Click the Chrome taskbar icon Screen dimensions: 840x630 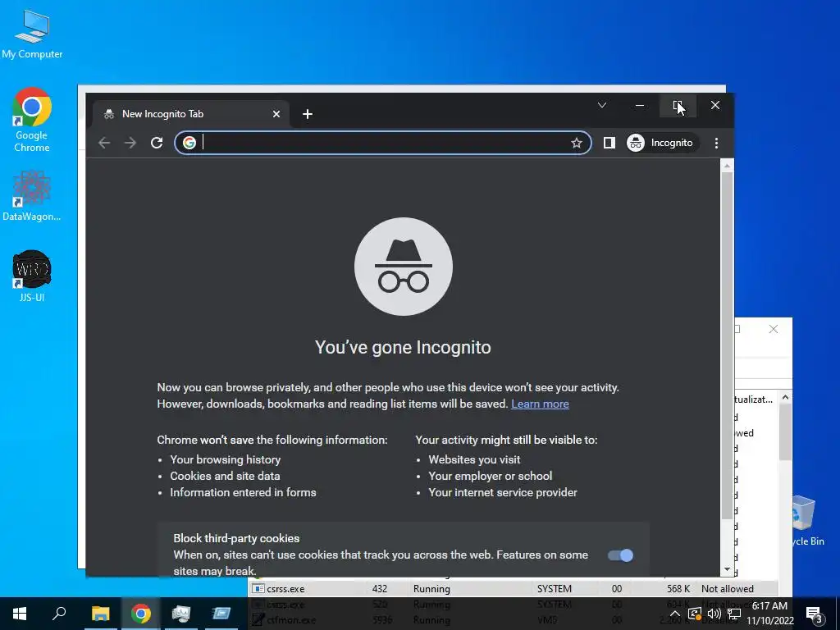(x=140, y=614)
